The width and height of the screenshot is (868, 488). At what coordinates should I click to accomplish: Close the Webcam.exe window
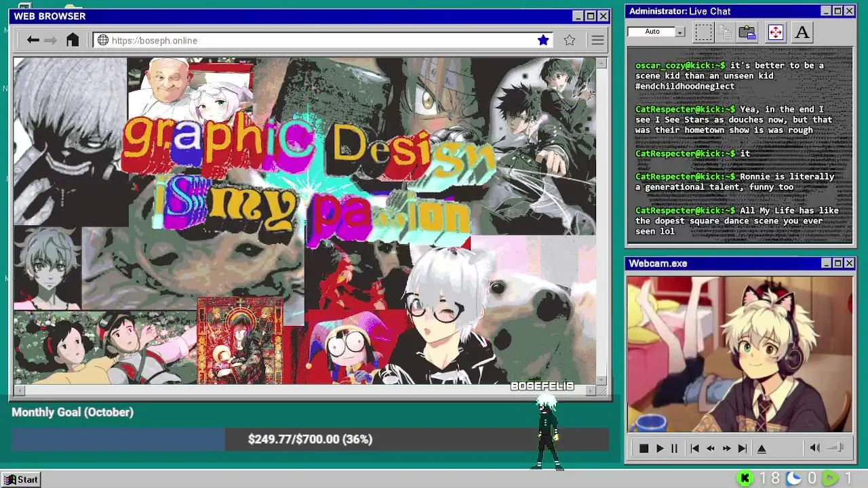849,263
